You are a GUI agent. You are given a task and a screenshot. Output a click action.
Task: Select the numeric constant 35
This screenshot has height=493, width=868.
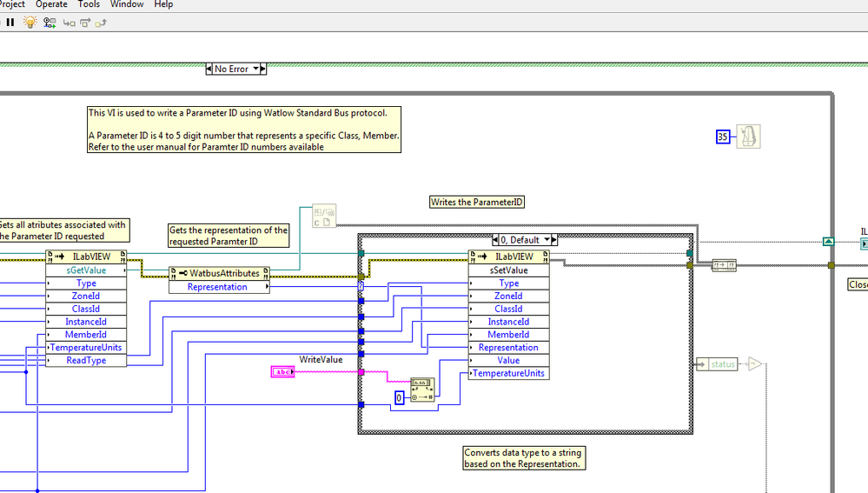(x=723, y=137)
